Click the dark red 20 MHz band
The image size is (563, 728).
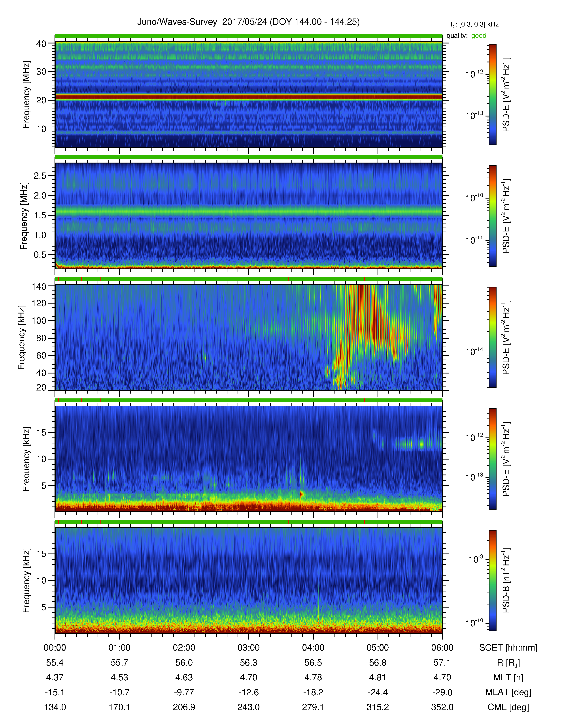click(248, 97)
